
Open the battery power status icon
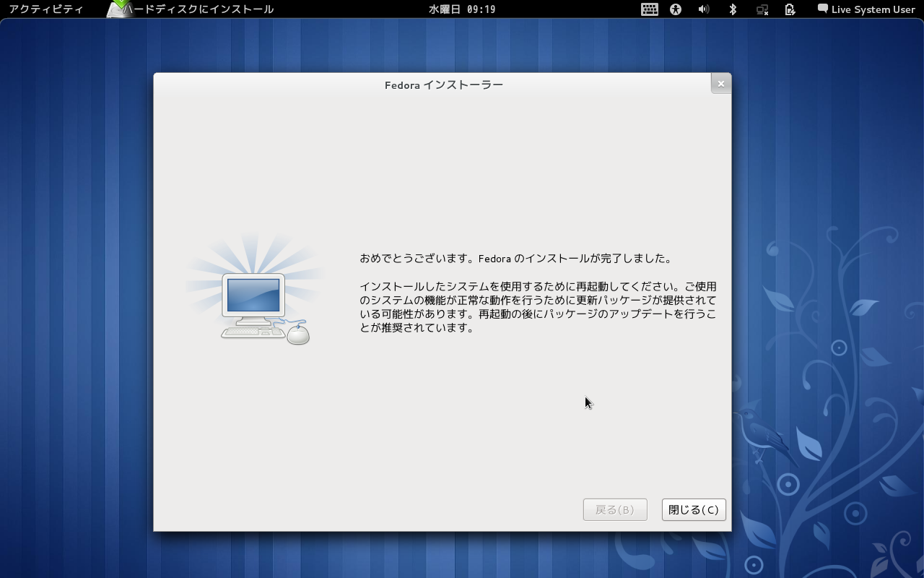[x=790, y=9]
